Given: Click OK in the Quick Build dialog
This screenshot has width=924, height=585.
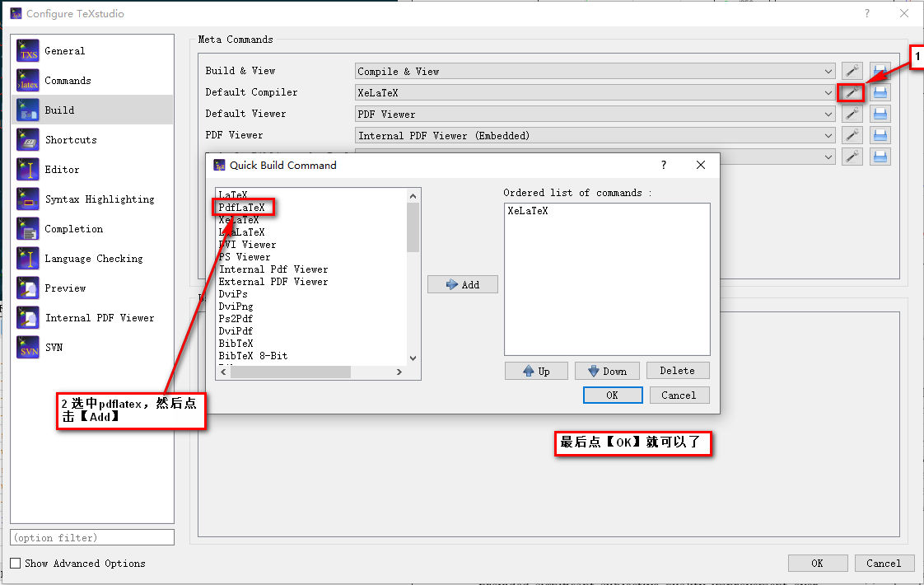Looking at the screenshot, I should point(613,395).
